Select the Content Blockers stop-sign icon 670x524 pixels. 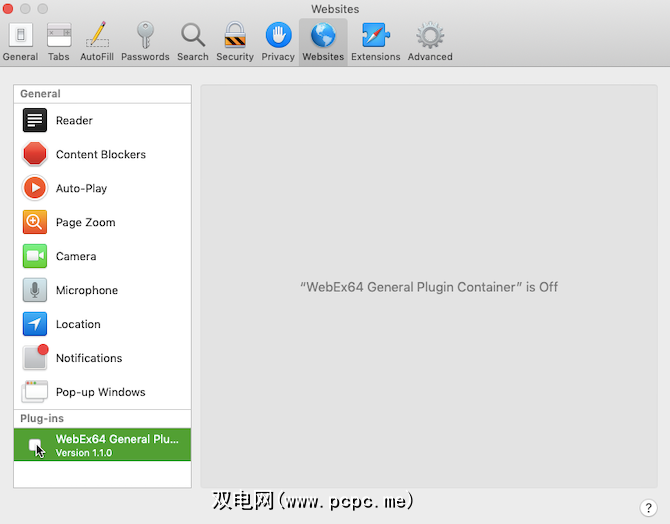(x=35, y=154)
